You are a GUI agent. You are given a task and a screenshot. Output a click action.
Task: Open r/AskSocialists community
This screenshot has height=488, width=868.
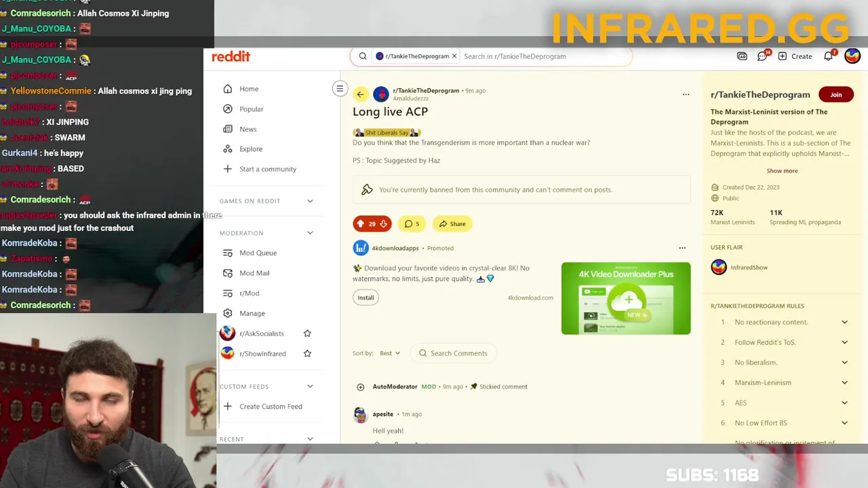[x=261, y=333]
